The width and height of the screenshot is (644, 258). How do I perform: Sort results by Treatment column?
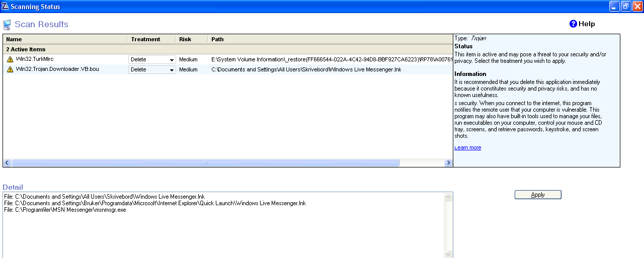click(151, 39)
